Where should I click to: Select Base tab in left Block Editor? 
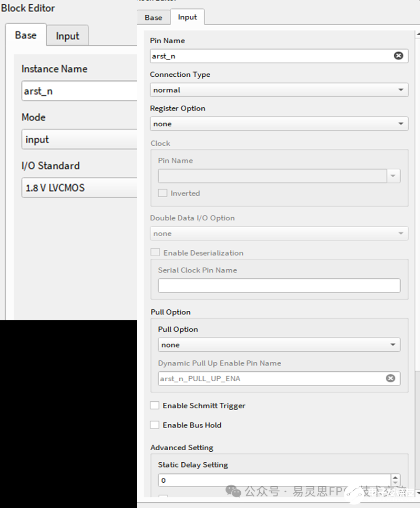point(26,35)
